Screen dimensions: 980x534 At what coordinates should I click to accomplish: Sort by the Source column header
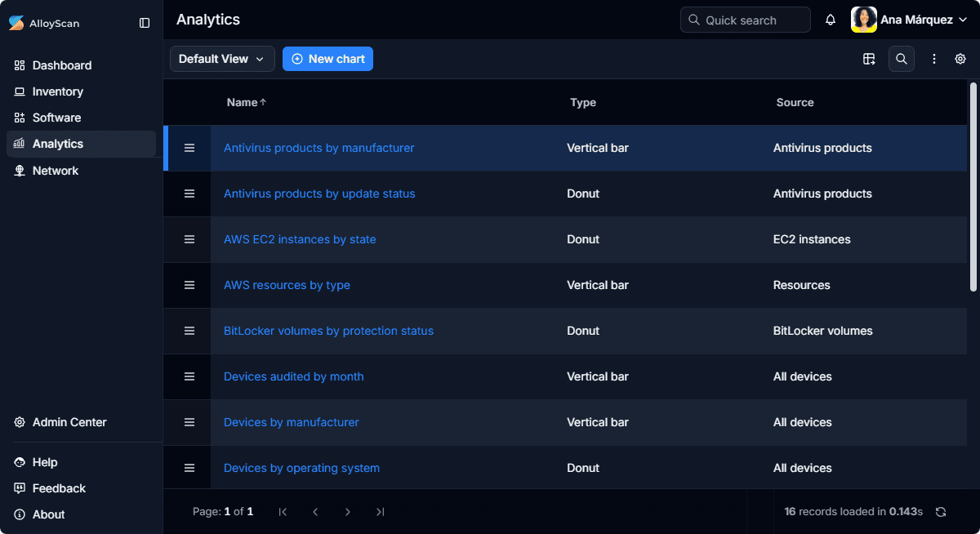tap(795, 102)
